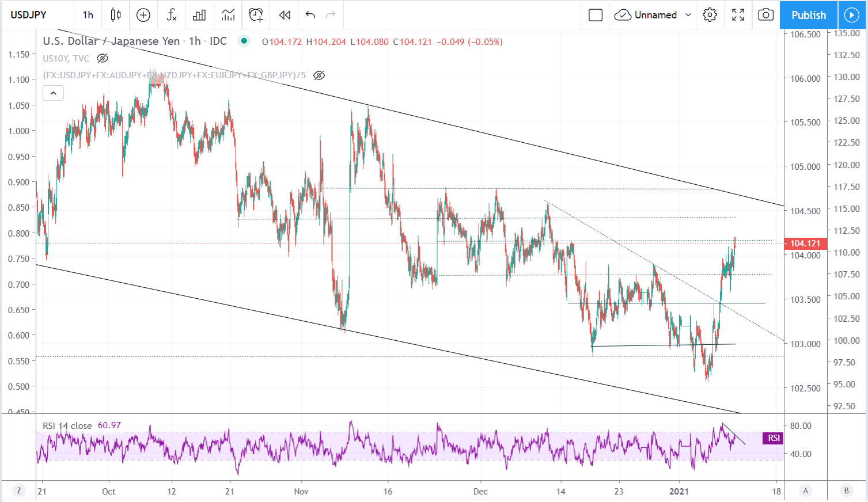Screen dimensions: 868x502
Task: Enter fullscreen mode
Action: [x=738, y=15]
